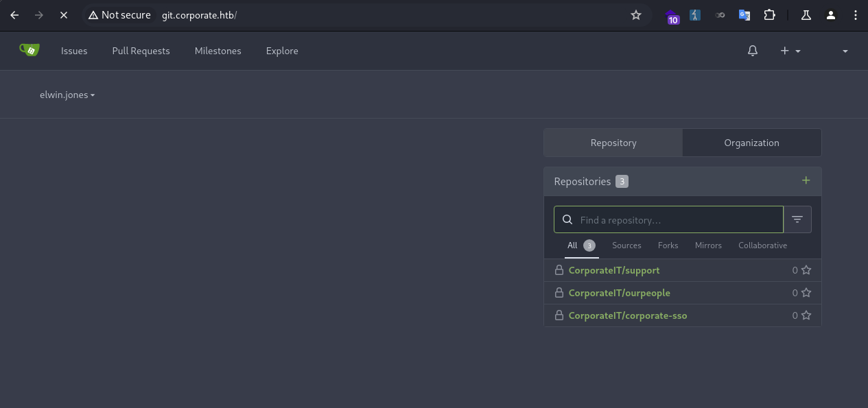This screenshot has height=408, width=868.
Task: Open the notifications bell
Action: point(753,51)
